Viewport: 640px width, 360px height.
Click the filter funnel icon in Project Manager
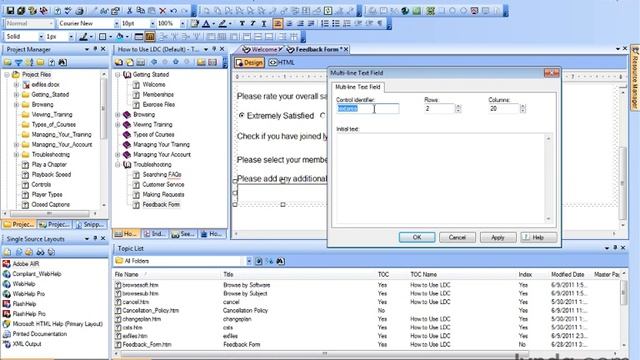(x=18, y=62)
